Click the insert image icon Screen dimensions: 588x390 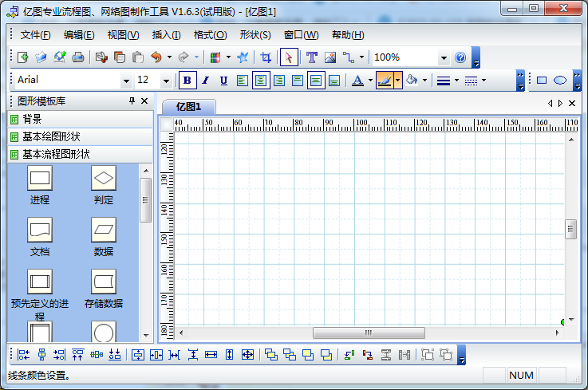[x=330, y=57]
